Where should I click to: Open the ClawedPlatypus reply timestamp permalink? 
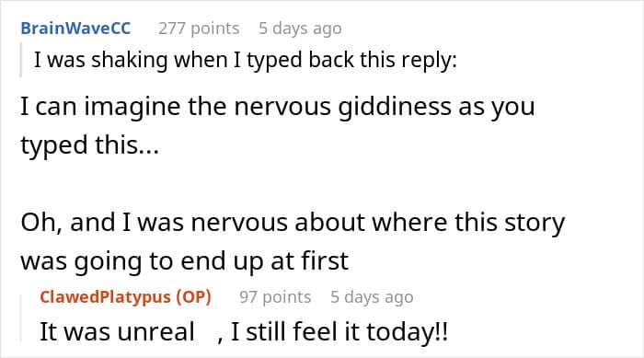[x=372, y=297]
